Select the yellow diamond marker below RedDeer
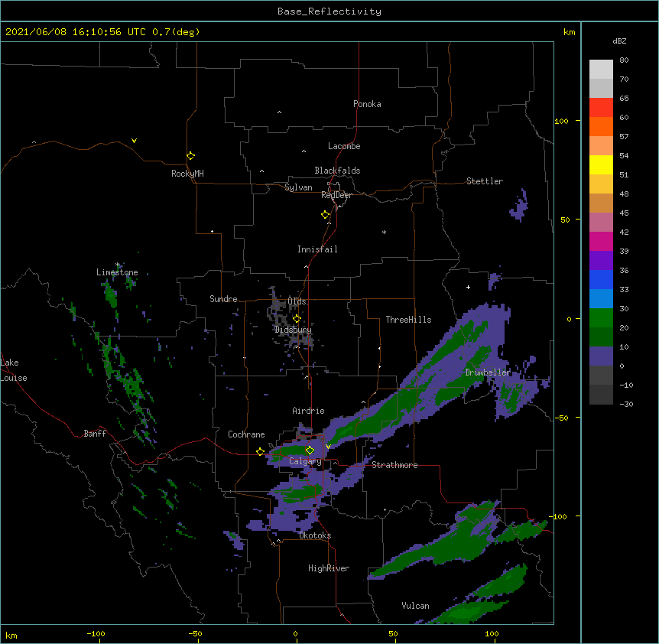 [x=325, y=215]
